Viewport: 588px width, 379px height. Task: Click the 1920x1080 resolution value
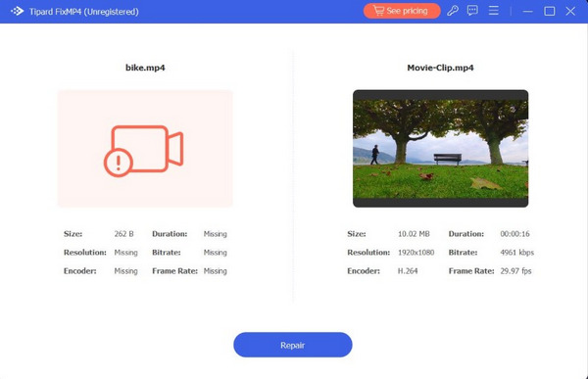click(x=416, y=253)
